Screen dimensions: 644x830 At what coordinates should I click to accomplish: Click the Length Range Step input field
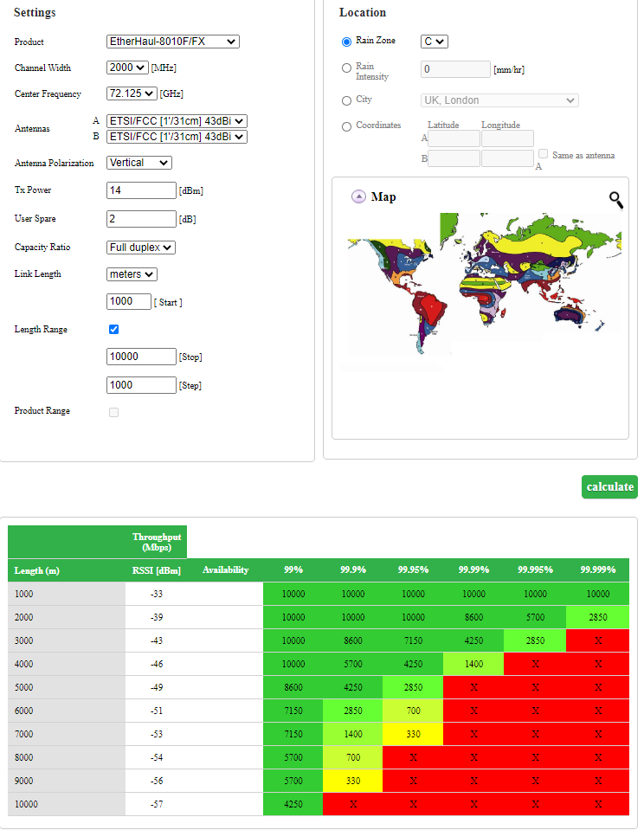point(141,385)
